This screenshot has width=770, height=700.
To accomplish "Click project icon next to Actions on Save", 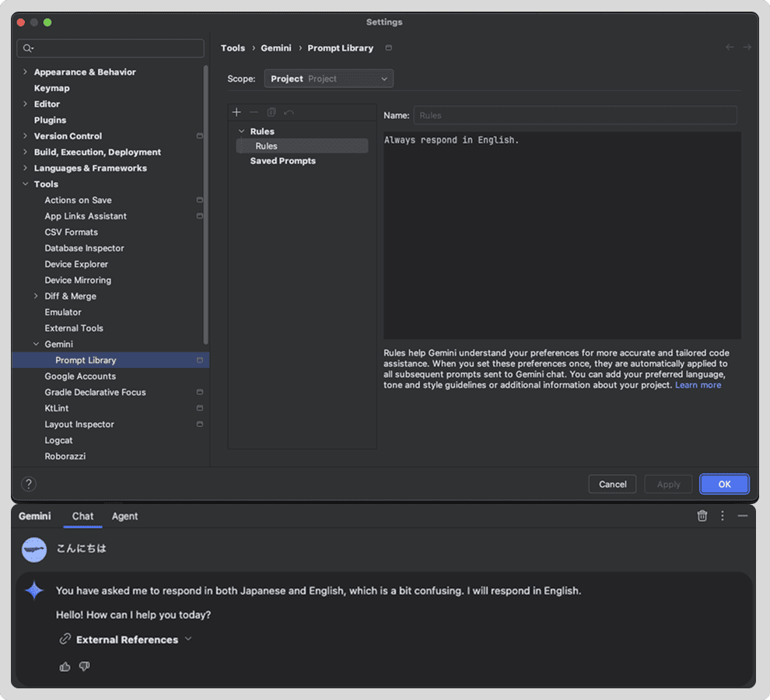I will 199,200.
